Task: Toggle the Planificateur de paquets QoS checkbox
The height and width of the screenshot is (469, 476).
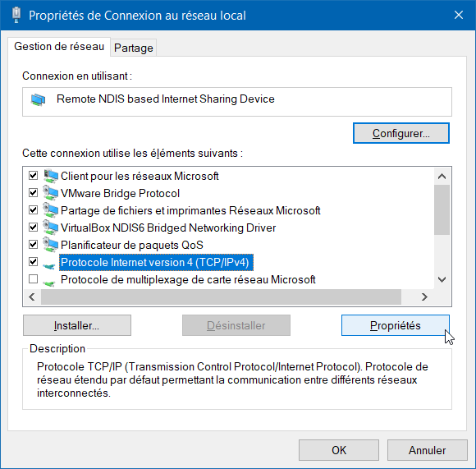Action: (x=33, y=244)
